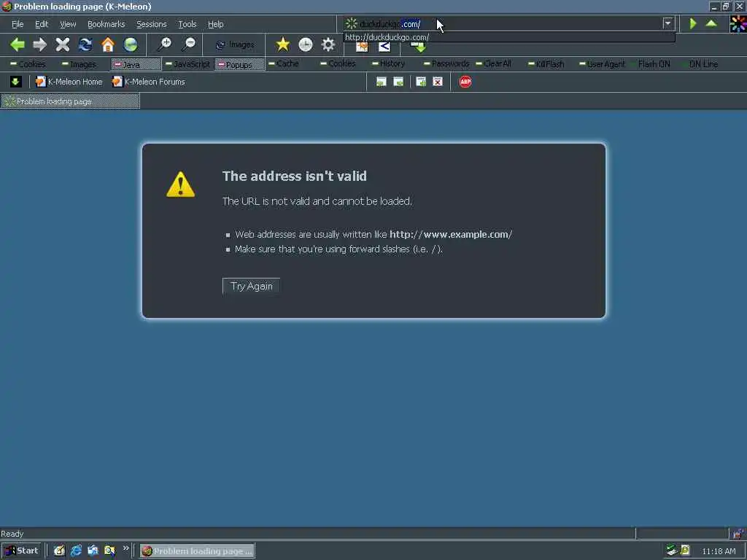Click the status bar security icon

coord(738,533)
